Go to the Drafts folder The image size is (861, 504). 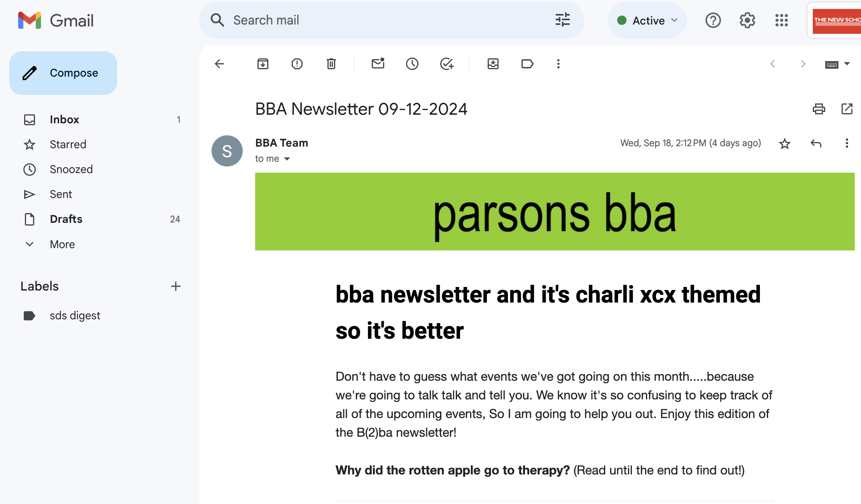(66, 219)
